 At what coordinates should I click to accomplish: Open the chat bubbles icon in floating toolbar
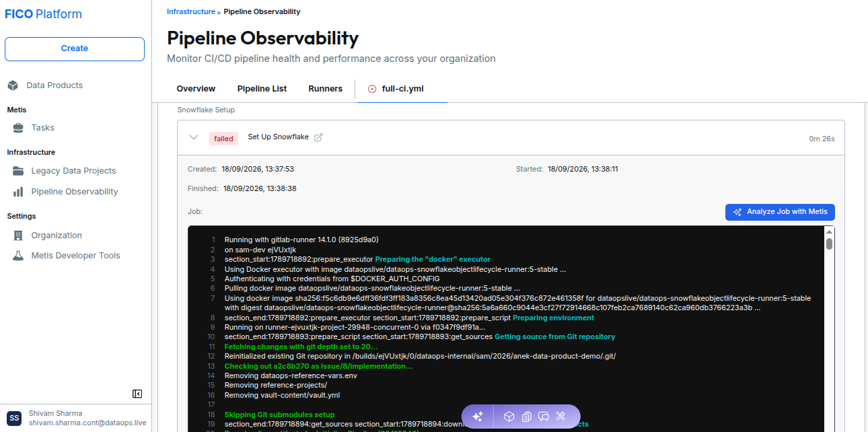(544, 417)
